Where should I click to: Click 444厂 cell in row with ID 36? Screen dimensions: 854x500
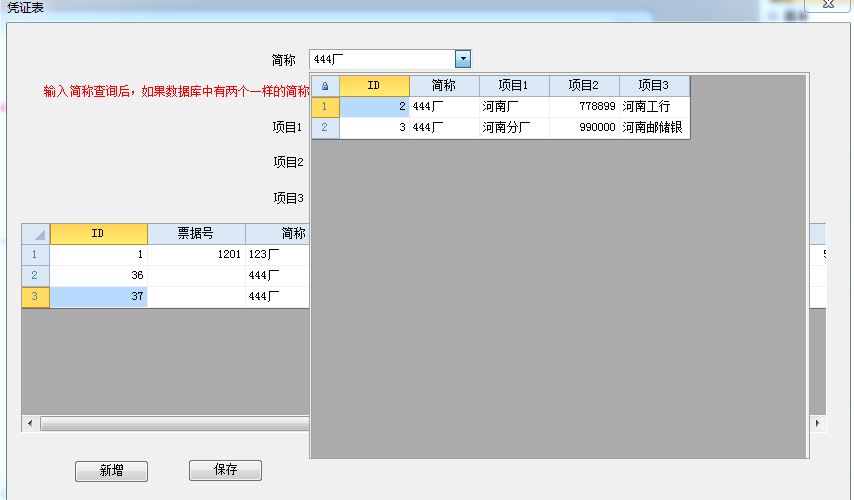[278, 276]
